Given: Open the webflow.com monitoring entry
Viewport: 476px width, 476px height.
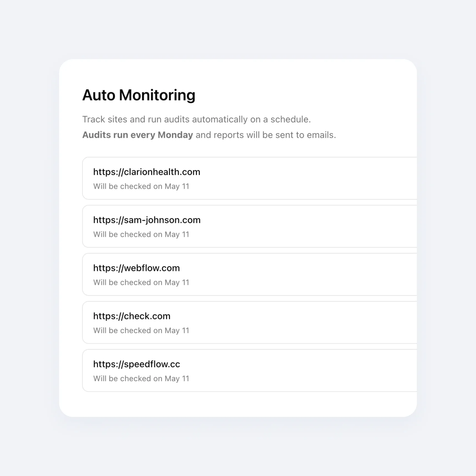Looking at the screenshot, I should tap(250, 274).
